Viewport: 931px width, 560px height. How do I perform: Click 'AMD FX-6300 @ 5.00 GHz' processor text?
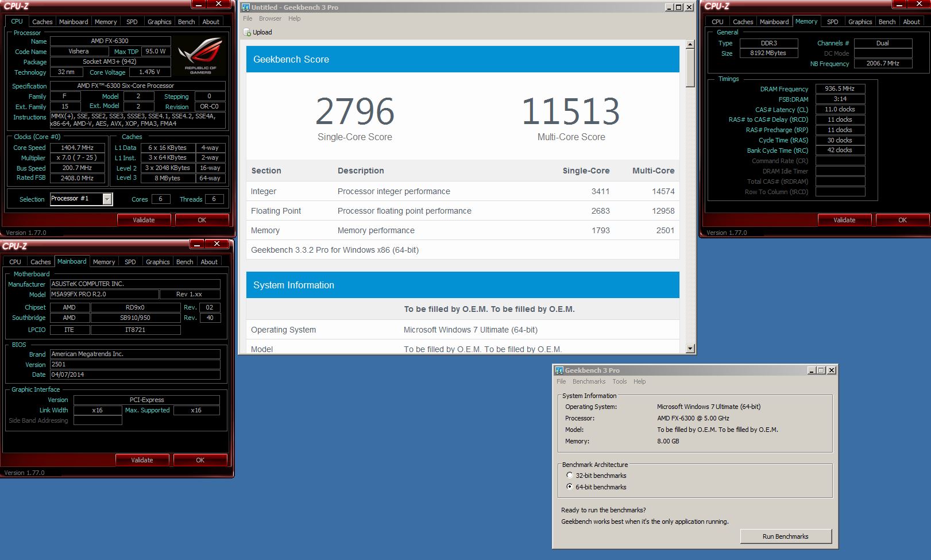pos(693,418)
